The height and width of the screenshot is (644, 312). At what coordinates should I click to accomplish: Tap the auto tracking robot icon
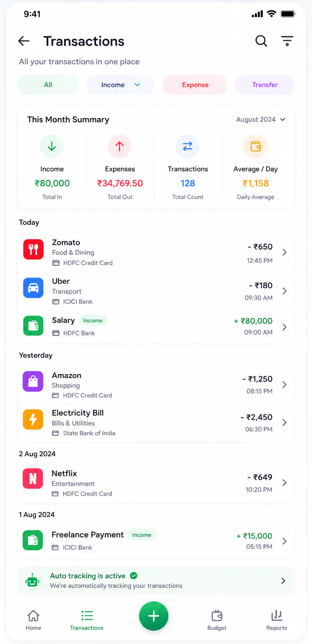[x=32, y=581]
